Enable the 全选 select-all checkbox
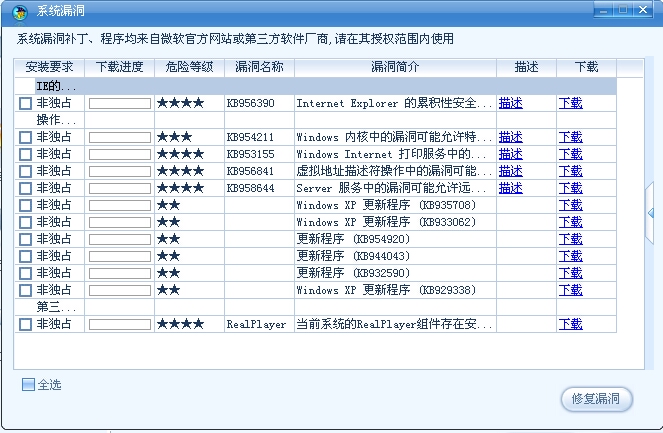 (x=28, y=385)
